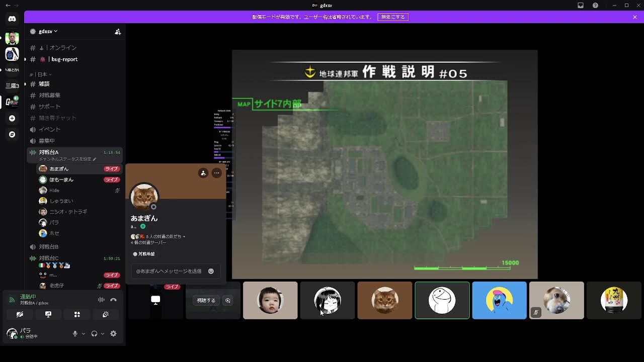Open headphone output options chevron

103,333
